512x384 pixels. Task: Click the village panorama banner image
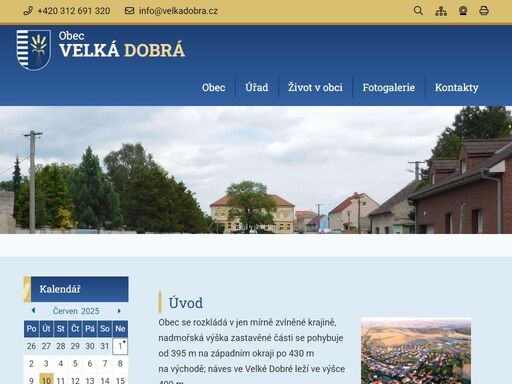(256, 170)
